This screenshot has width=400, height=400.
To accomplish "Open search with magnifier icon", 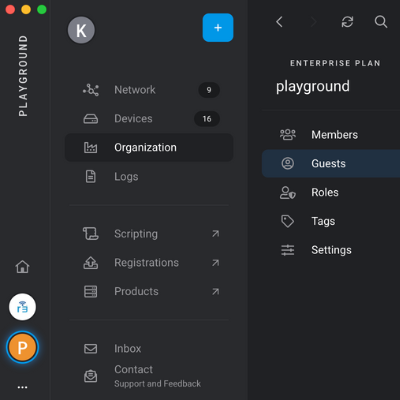I will click(381, 22).
